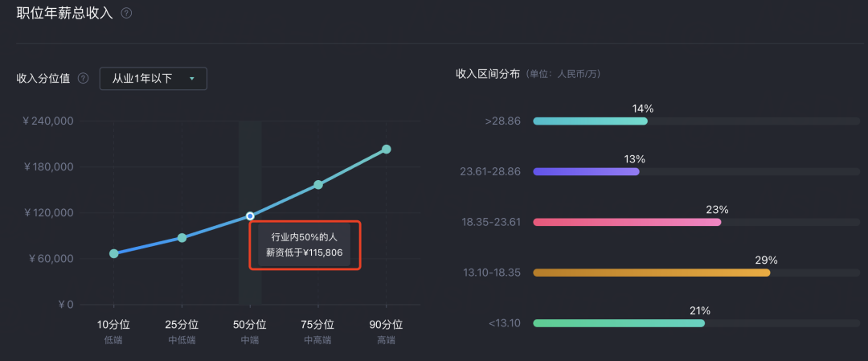Screen dimensions: 868x361
Task: Click the tooltip showing ¥115,806 salary
Action: pos(305,244)
